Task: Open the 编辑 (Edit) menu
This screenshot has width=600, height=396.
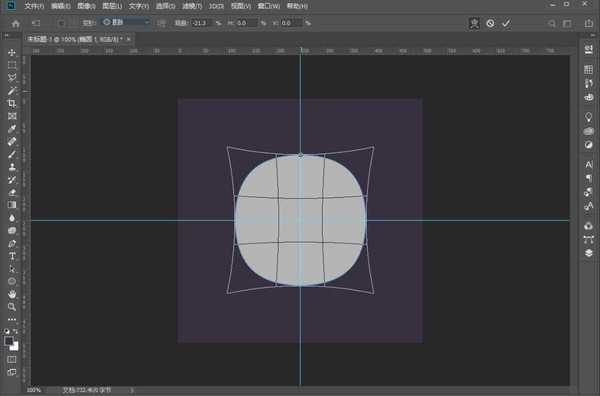Action: tap(60, 6)
